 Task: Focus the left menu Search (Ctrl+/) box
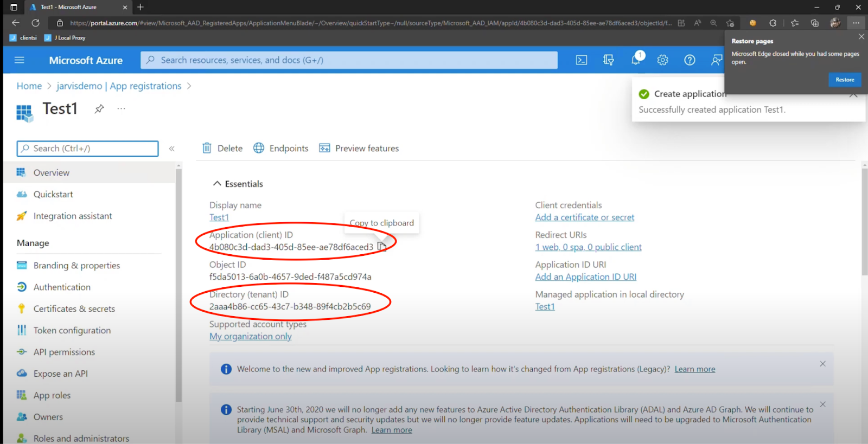click(88, 148)
